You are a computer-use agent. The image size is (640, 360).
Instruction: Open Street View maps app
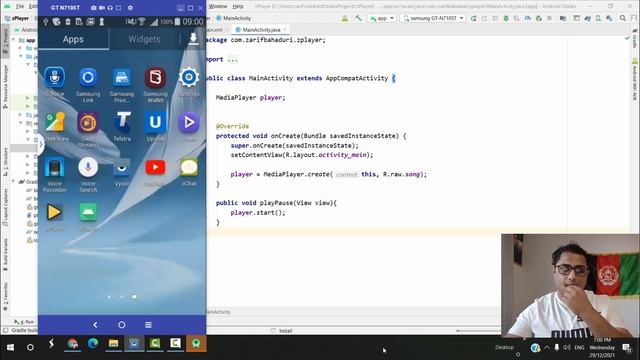point(55,122)
